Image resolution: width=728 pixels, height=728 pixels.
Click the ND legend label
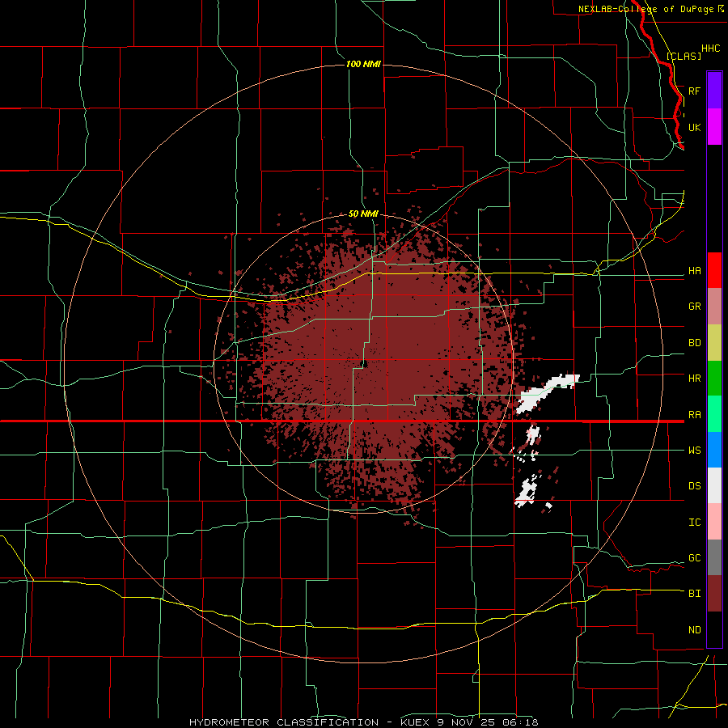(694, 630)
